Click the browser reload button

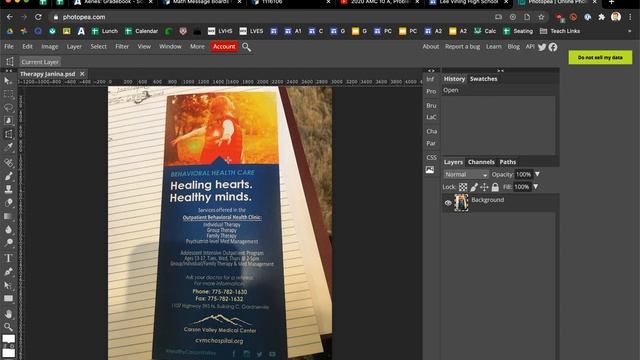38,17
